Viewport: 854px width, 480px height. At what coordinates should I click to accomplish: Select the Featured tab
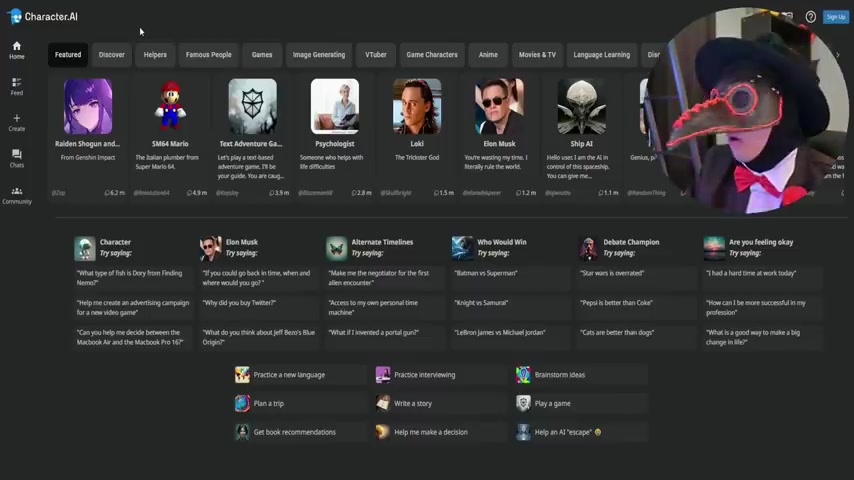pyautogui.click(x=68, y=55)
